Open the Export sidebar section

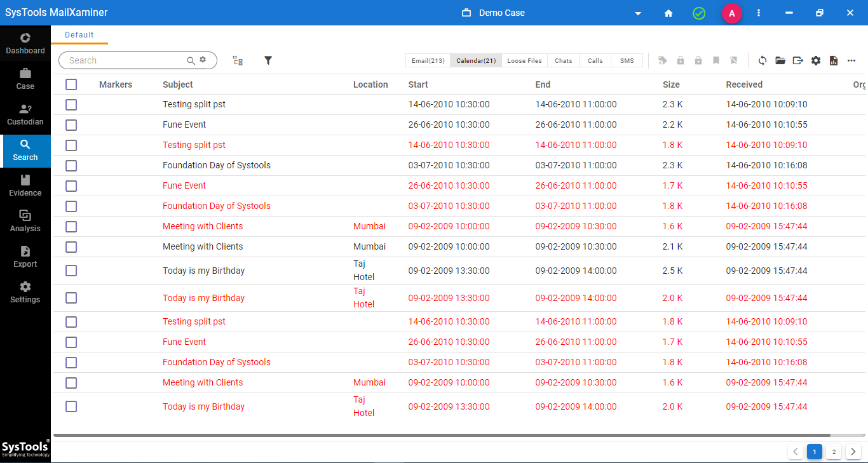point(25,257)
